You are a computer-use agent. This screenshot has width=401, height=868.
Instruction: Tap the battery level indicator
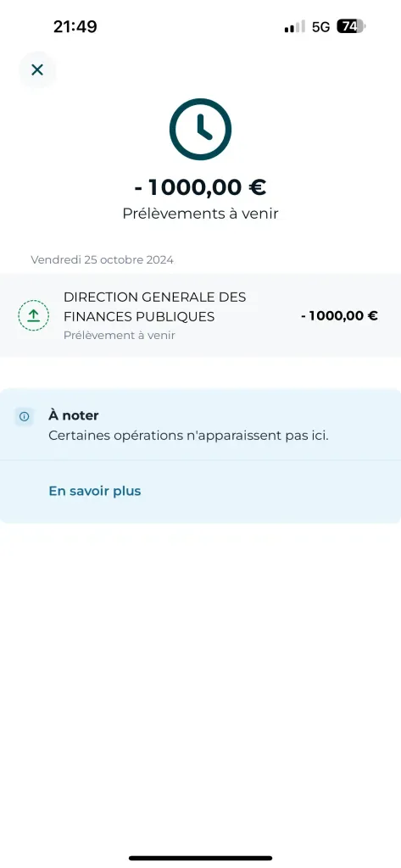tap(351, 26)
